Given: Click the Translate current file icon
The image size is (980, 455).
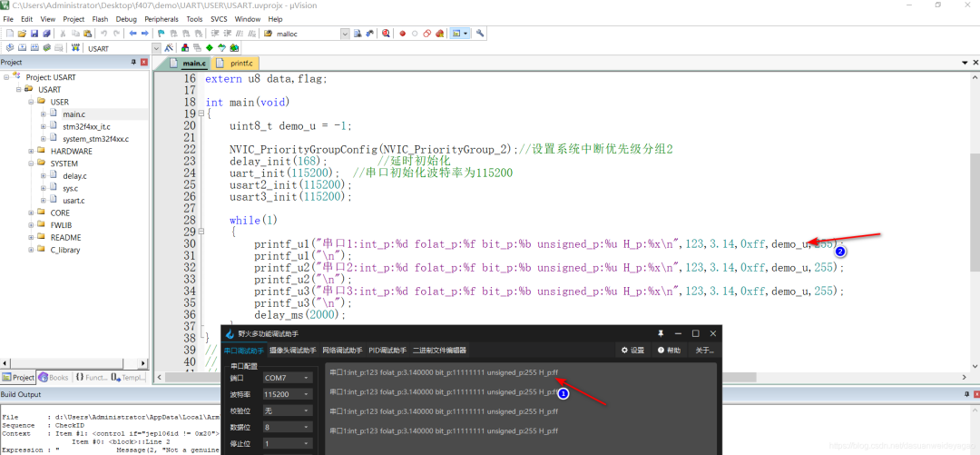Looking at the screenshot, I should click(x=10, y=48).
